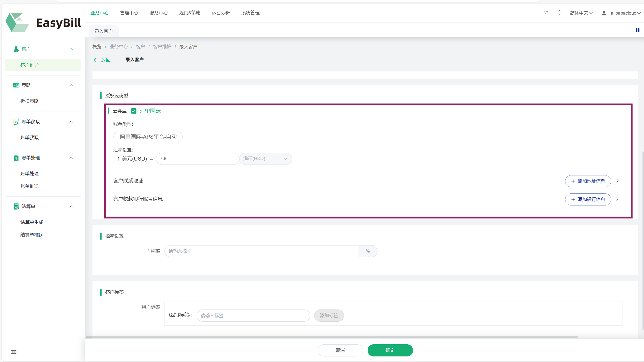Collapse sidebar with bottom menu icon
The height and width of the screenshot is (362, 644).
pyautogui.click(x=14, y=352)
